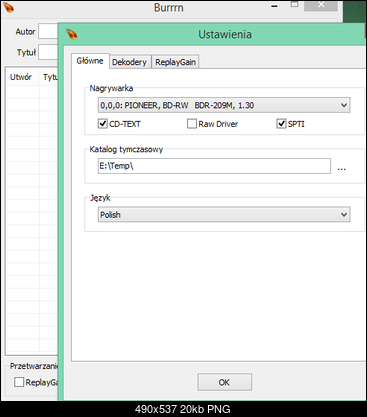Minimize the Burrrn main window
The width and height of the screenshot is (367, 417).
(274, 5)
